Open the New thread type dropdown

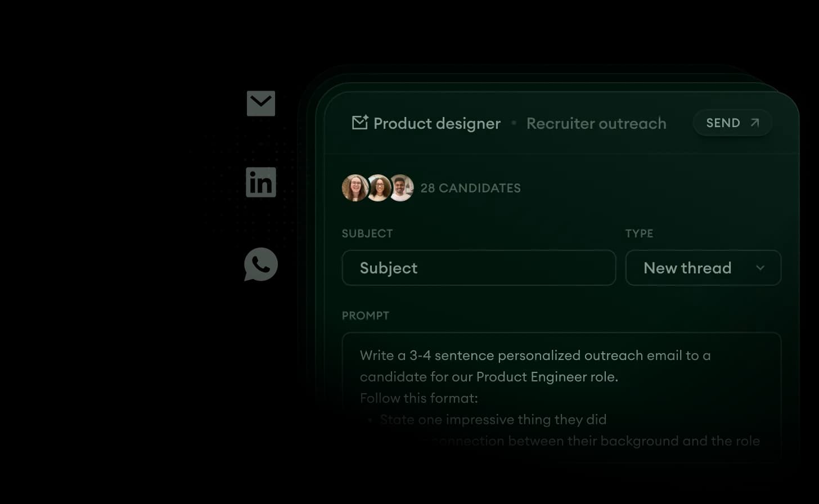tap(687, 268)
